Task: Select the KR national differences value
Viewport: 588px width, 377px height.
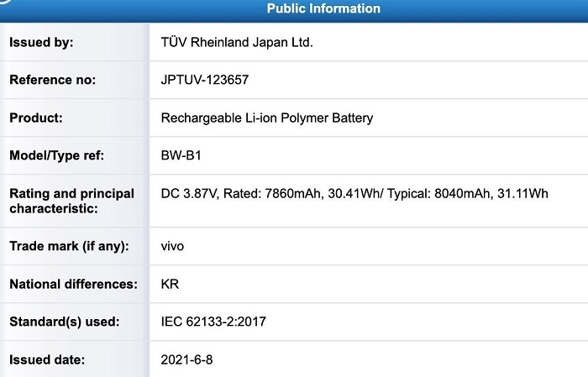Action: click(x=170, y=284)
